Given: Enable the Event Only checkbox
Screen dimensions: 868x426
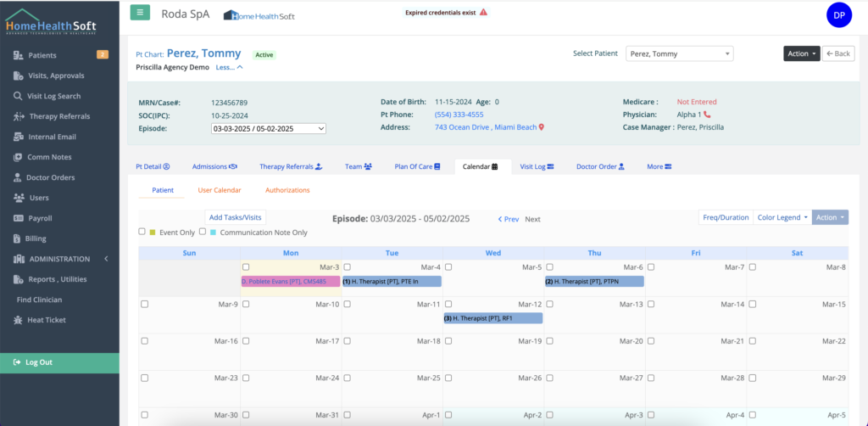Looking at the screenshot, I should pyautogui.click(x=142, y=232).
